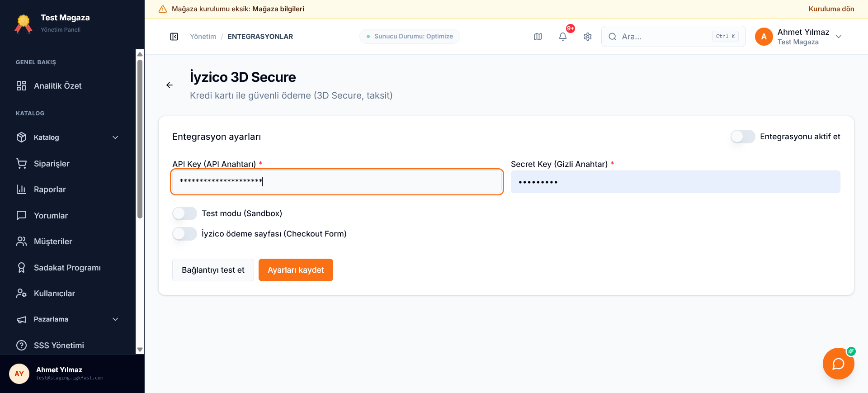Viewport: 868px width, 393px height.
Task: Click the warning triangle in setup banner
Action: click(x=163, y=9)
